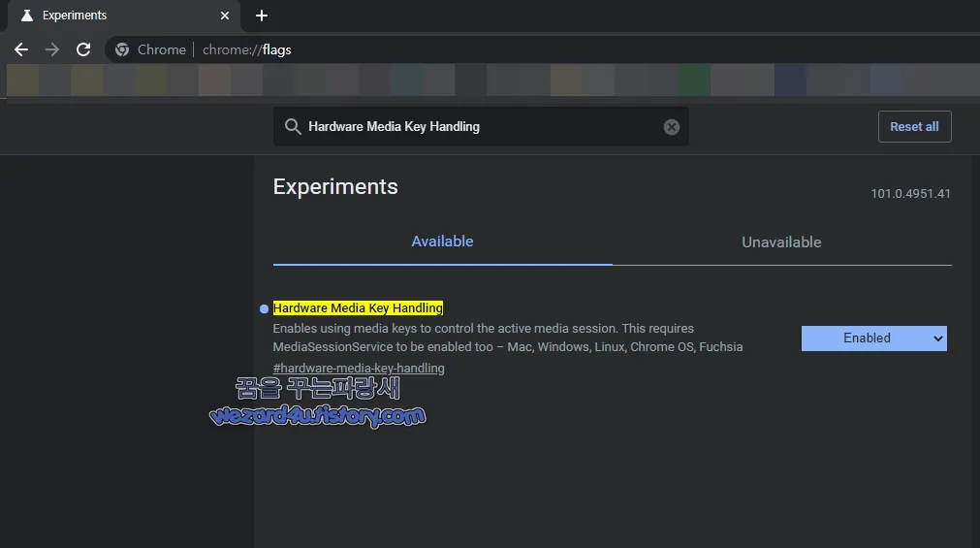Viewport: 980px width, 548px height.
Task: Open the #hardware-media-key-handling anchor link
Action: pos(359,369)
